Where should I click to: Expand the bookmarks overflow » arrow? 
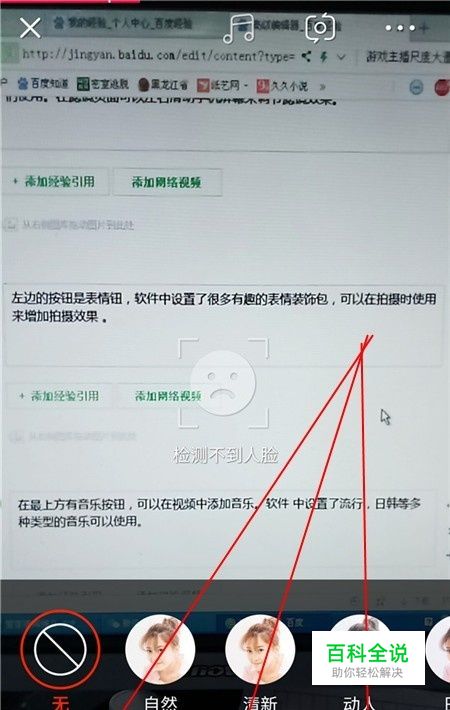[x=322, y=86]
